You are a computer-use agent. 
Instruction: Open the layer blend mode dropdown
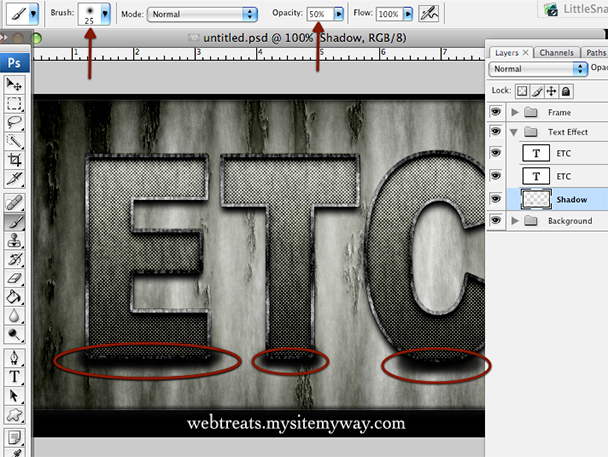click(x=538, y=69)
